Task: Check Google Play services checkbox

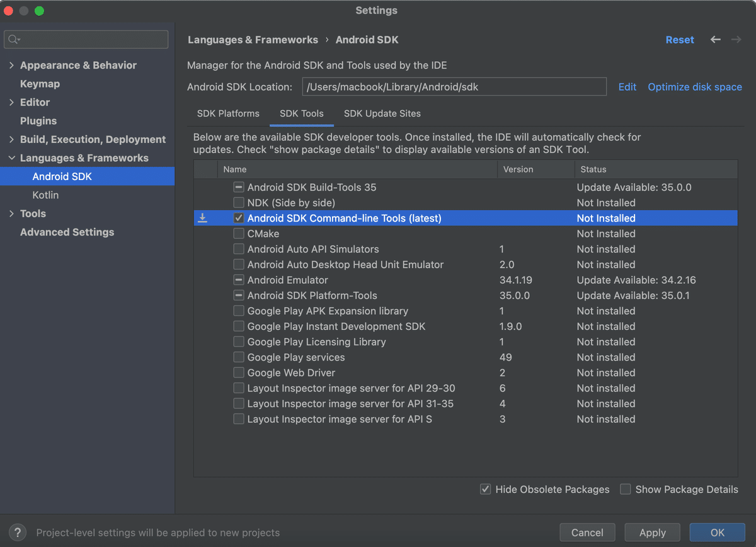Action: (239, 357)
